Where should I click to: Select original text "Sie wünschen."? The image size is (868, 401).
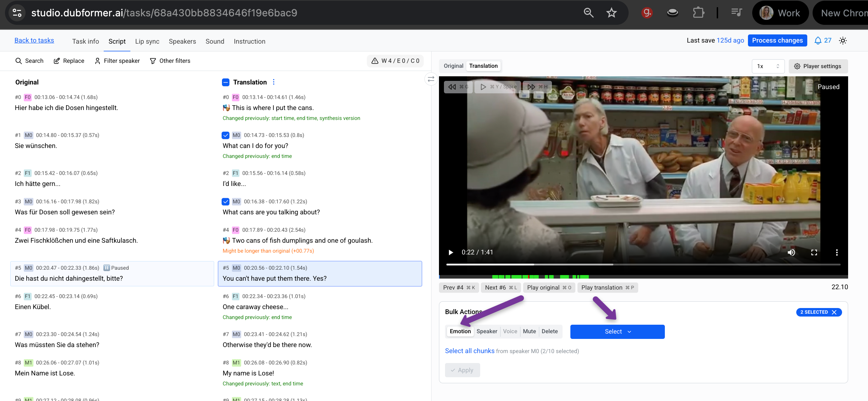pos(36,146)
